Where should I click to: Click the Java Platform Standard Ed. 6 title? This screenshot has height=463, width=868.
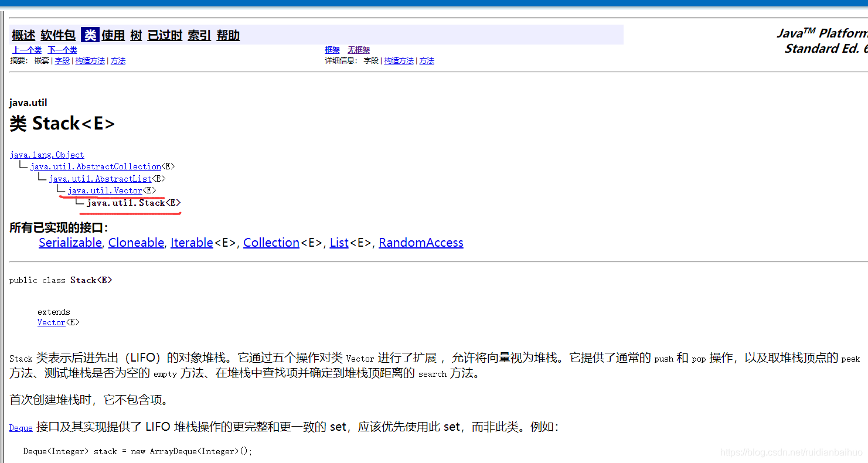(822, 41)
